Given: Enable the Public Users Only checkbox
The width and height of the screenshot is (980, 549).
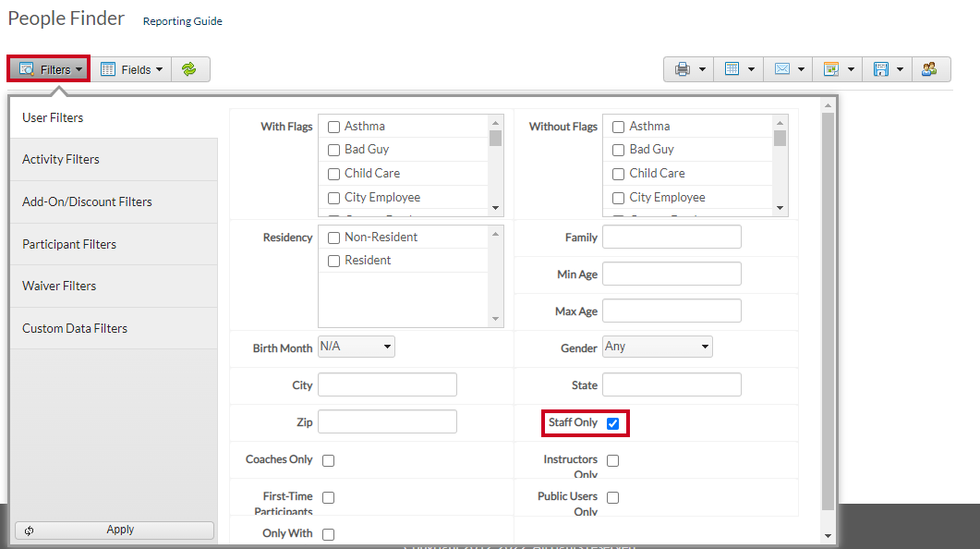Looking at the screenshot, I should tap(613, 497).
